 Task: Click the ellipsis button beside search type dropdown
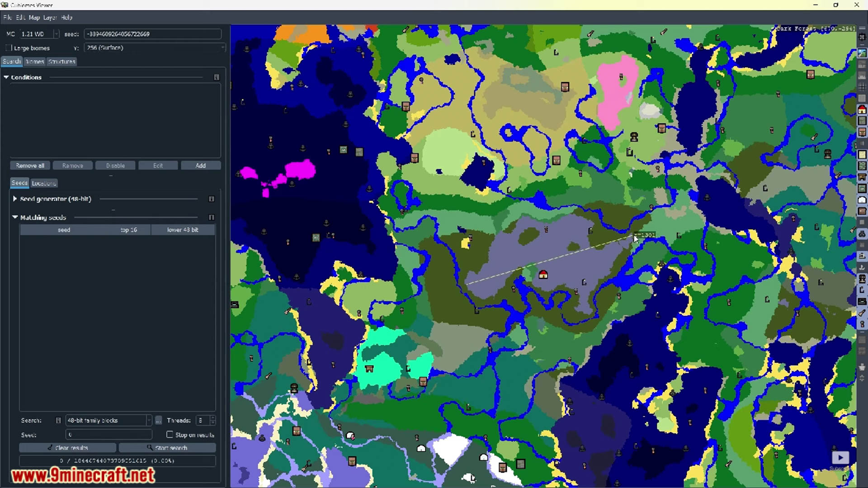(x=158, y=420)
